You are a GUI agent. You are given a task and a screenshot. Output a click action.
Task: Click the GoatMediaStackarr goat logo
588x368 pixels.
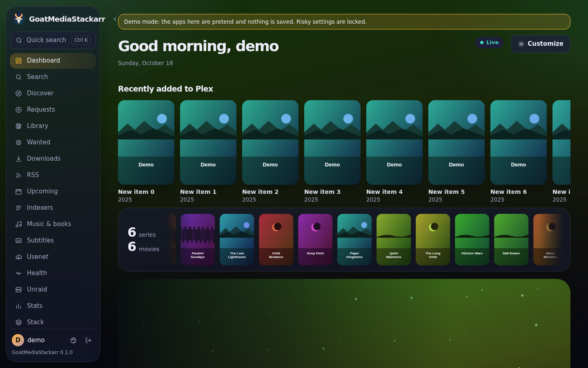coord(18,19)
